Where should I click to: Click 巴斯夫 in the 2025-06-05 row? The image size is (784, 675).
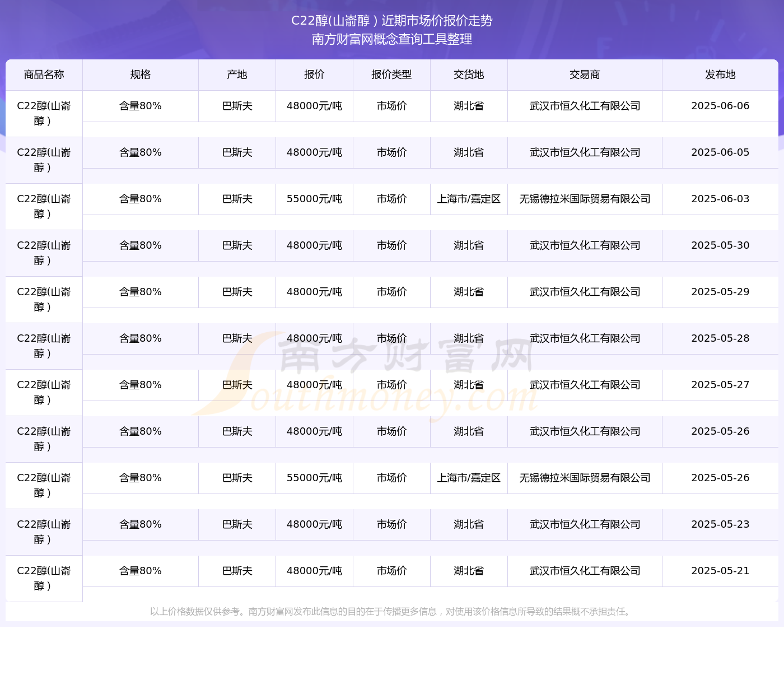237,152
